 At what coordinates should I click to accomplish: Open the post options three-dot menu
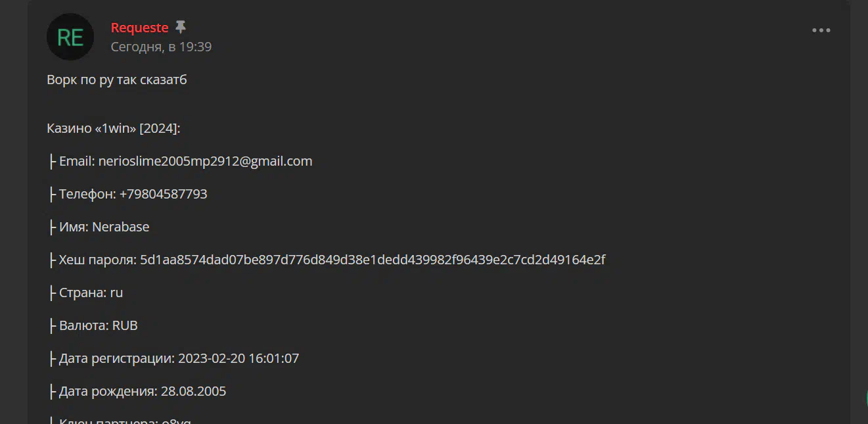(x=821, y=30)
